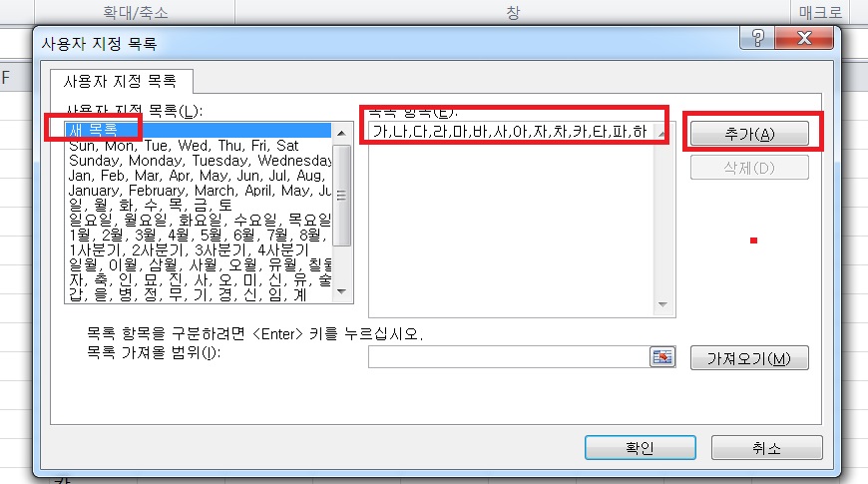Click the range selector icon beside import field
This screenshot has height=484, width=868.
tap(662, 357)
